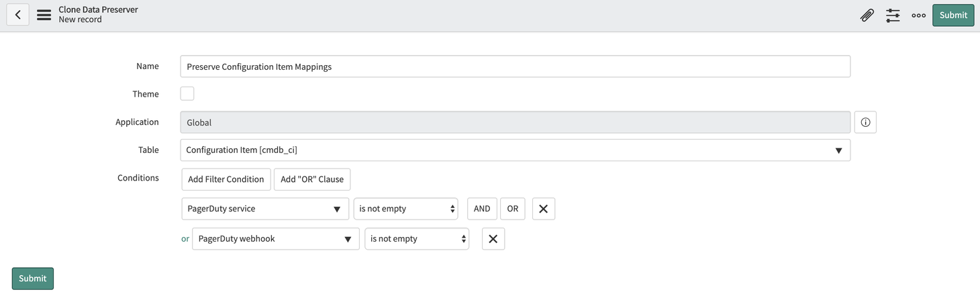Viewport: 980px width, 296px height.
Task: Delete the PagerDuty webhook condition row
Action: (493, 239)
